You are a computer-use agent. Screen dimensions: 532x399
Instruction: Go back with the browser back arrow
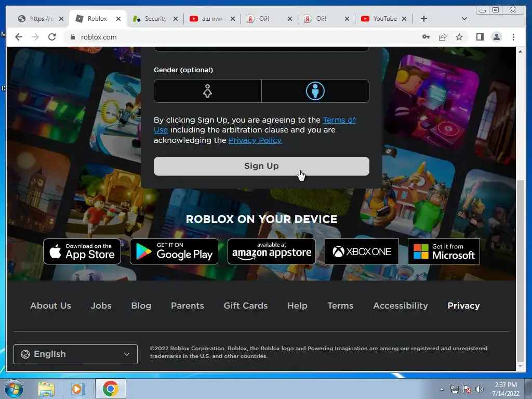(19, 37)
